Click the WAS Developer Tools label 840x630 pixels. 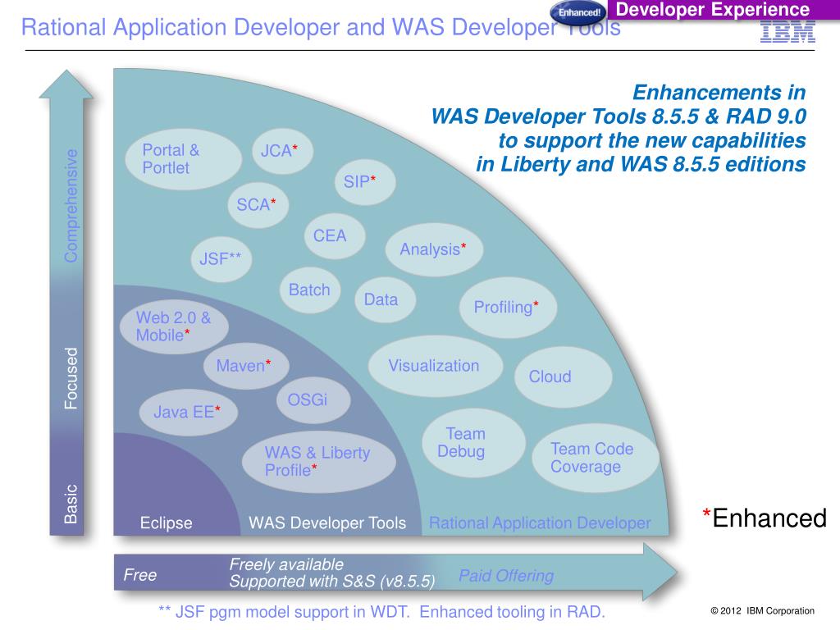point(327,523)
